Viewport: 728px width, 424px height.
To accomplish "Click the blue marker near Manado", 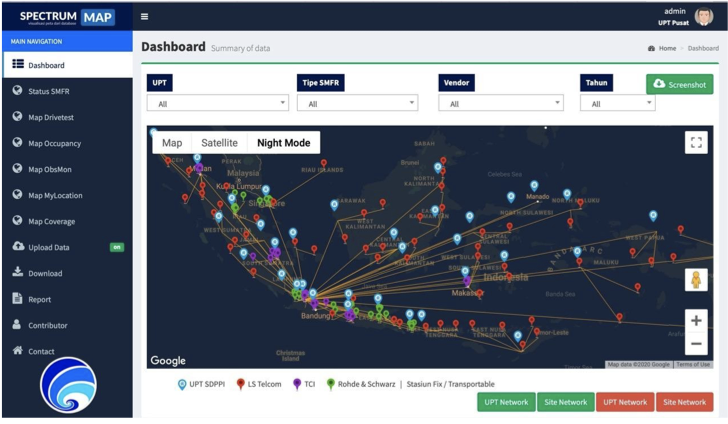I will click(534, 186).
